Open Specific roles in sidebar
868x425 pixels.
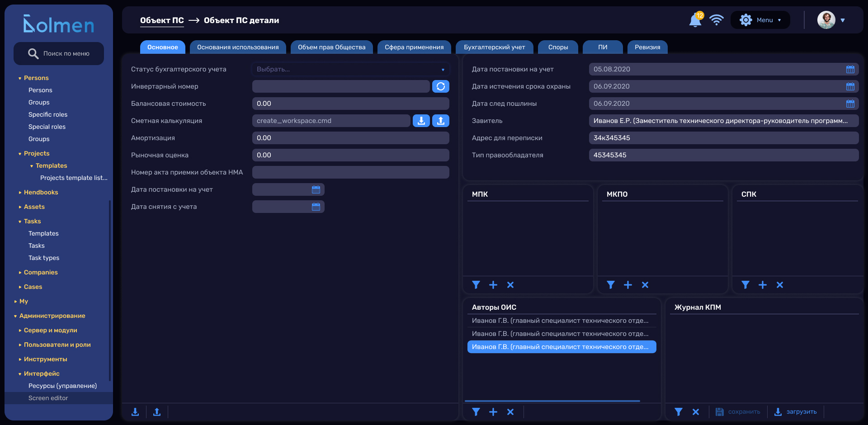point(48,114)
